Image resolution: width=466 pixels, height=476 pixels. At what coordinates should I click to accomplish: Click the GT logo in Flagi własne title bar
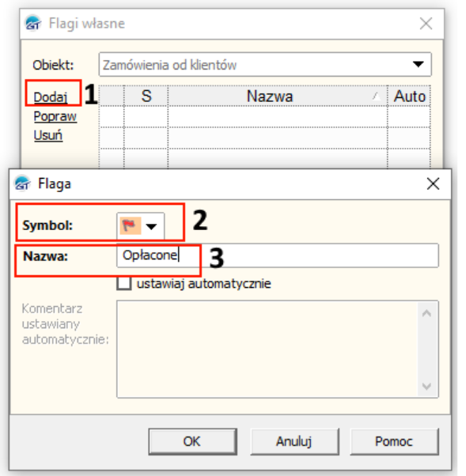[x=33, y=23]
